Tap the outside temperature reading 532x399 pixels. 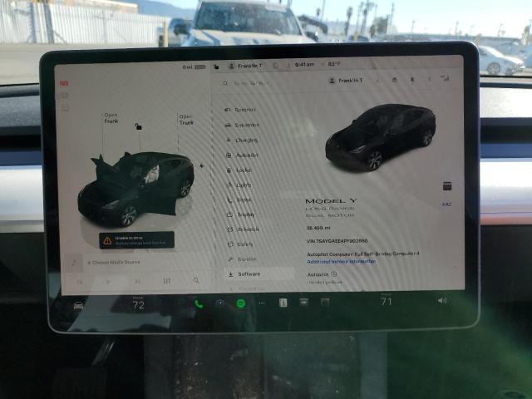click(x=334, y=63)
